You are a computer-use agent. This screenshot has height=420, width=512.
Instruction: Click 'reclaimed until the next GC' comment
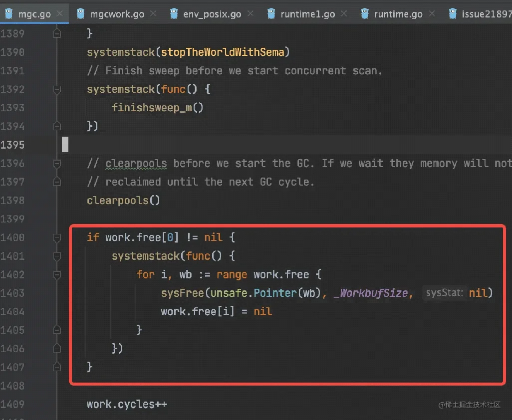(201, 182)
